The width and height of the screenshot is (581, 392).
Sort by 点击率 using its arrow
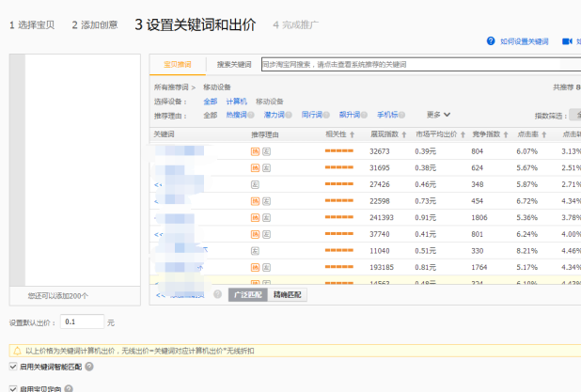point(544,134)
